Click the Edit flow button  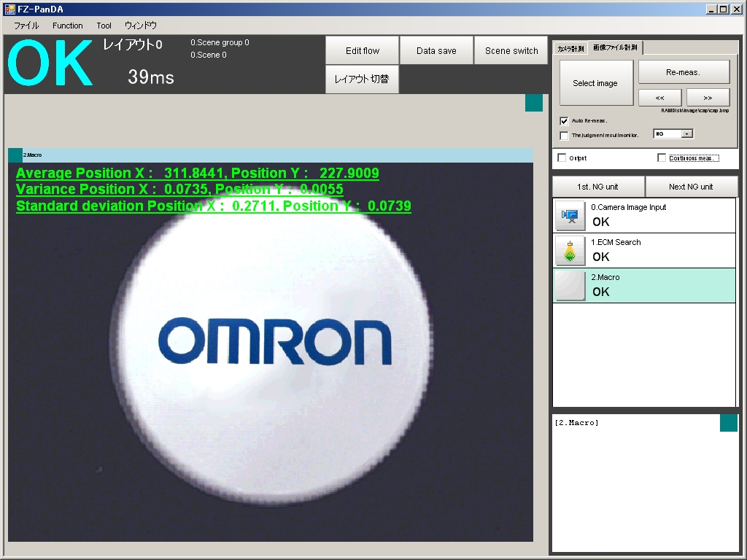(362, 50)
